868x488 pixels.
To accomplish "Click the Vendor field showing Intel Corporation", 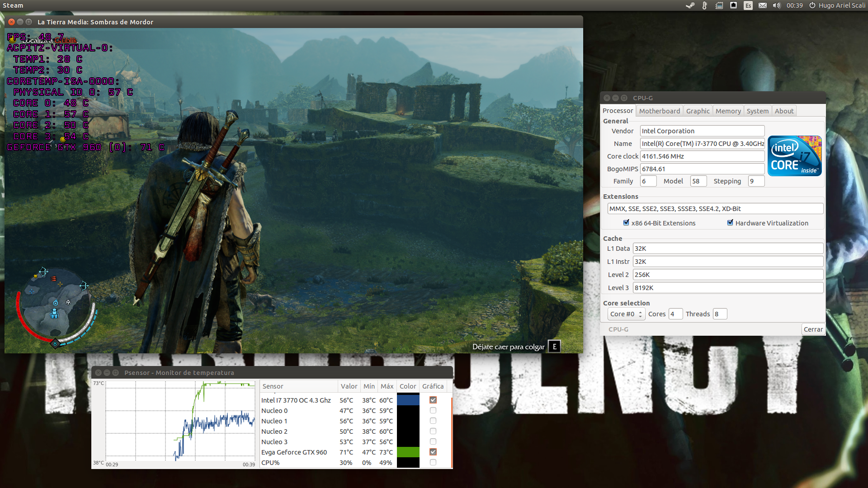I will coord(702,131).
